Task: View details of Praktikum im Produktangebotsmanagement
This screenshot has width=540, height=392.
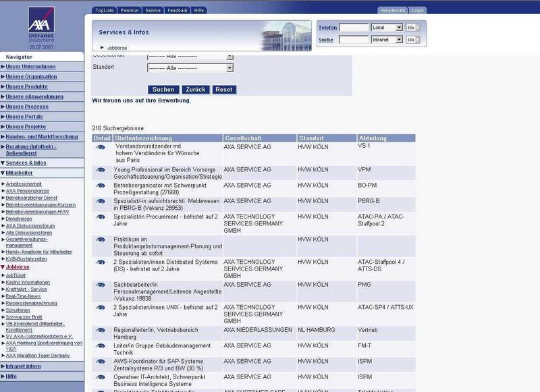Action: [x=101, y=240]
